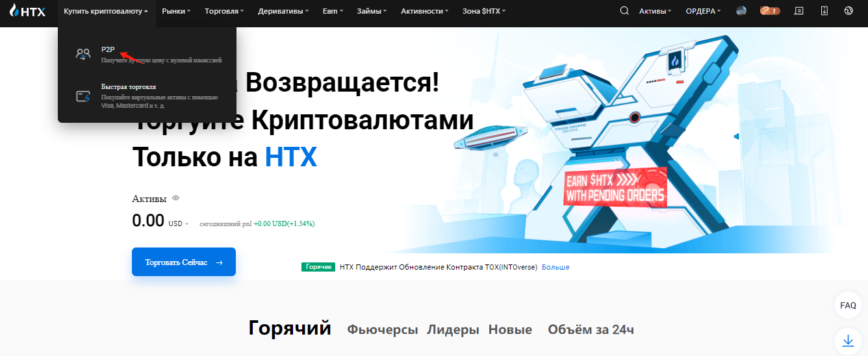Screen dimensions: 868x356
Task: Change the USD currency selector
Action: click(x=179, y=223)
